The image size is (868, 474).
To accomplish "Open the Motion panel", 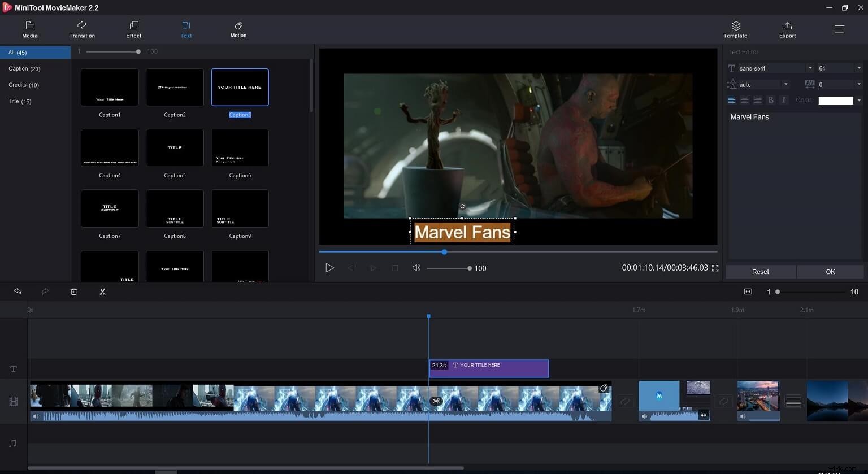I will tap(238, 29).
